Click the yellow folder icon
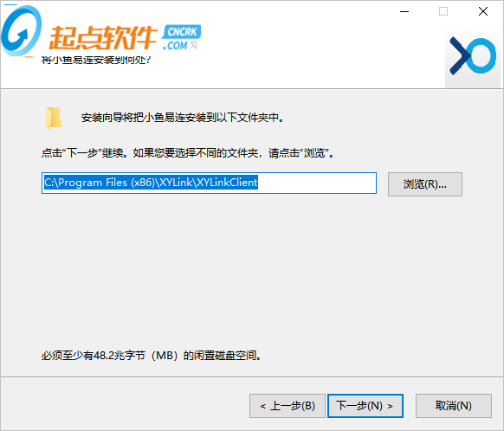504x431 pixels. tap(54, 119)
